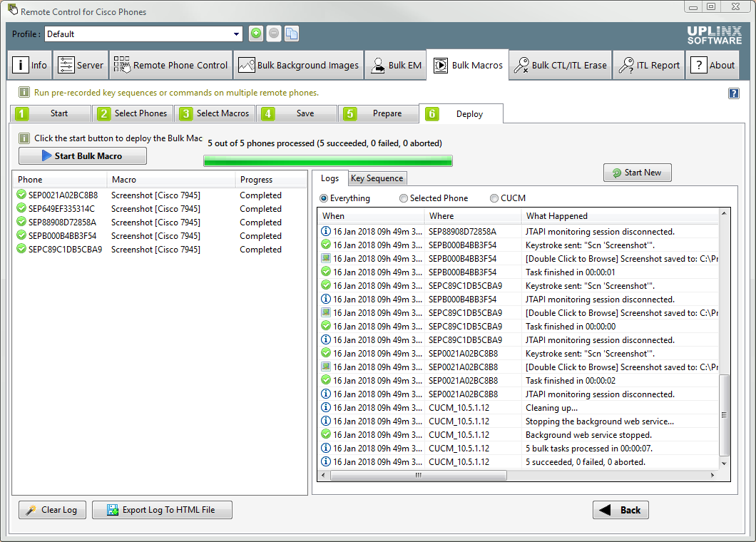Sort the log by What Happened column
The width and height of the screenshot is (756, 542).
tap(620, 216)
